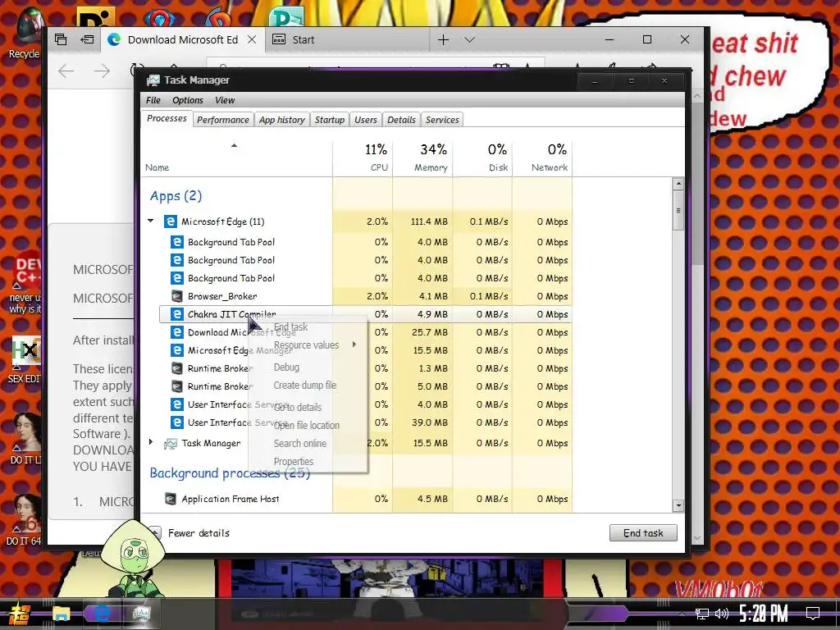Open the Start button on the taskbar
840x630 pixels.
(x=19, y=614)
